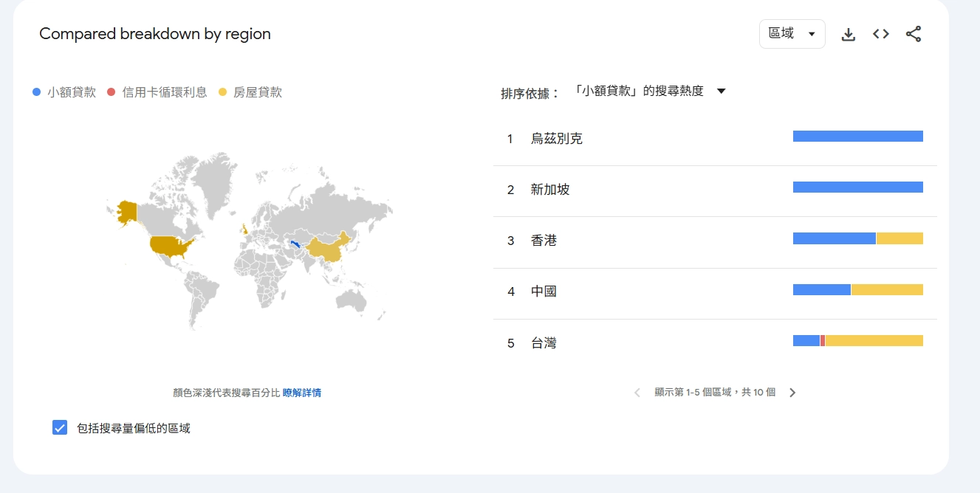Toggle inclusion of low-search-volume regions
Image resolution: width=980 pixels, height=493 pixels.
[x=58, y=427]
